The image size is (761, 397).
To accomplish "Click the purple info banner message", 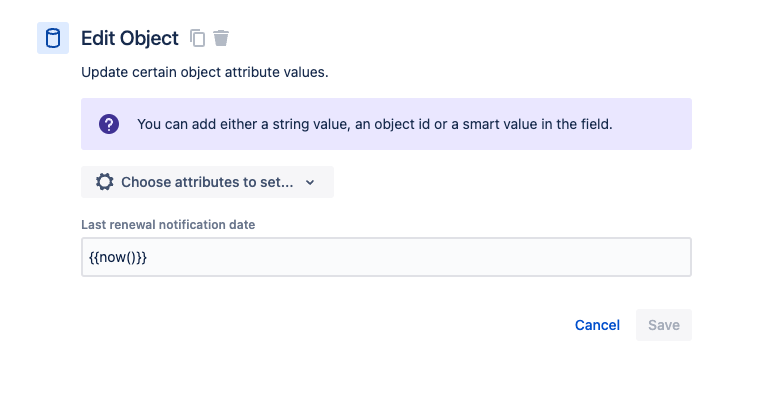I will [386, 124].
